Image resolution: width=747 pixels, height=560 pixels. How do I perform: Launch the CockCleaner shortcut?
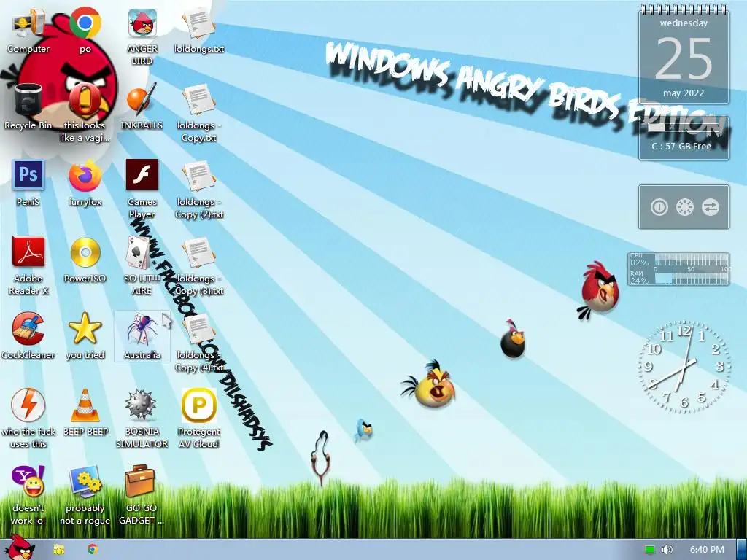pyautogui.click(x=28, y=336)
